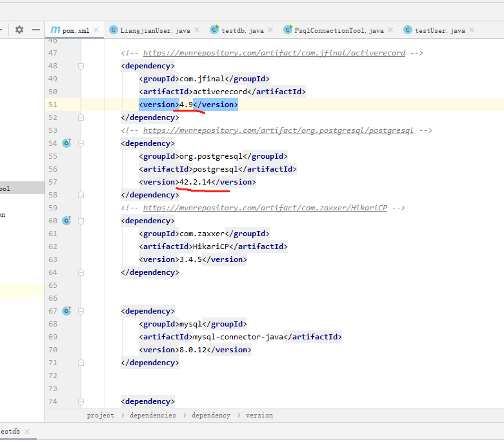Click gutter dependency marker on line 67
Image resolution: width=504 pixels, height=442 pixels.
click(66, 311)
